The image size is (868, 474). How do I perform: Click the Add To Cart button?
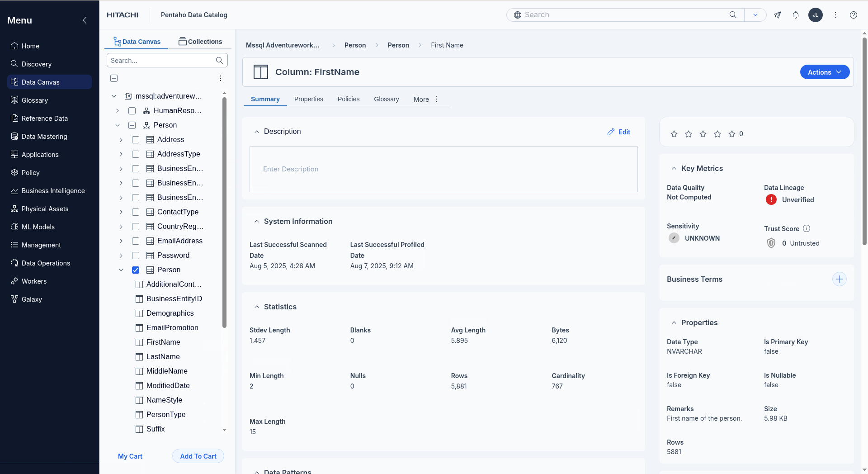point(198,456)
